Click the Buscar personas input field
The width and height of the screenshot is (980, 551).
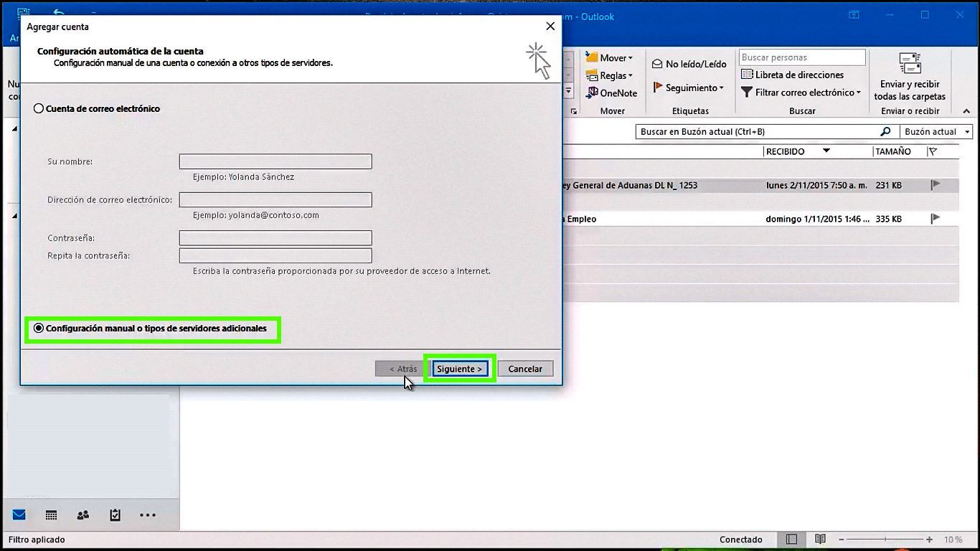coord(801,57)
